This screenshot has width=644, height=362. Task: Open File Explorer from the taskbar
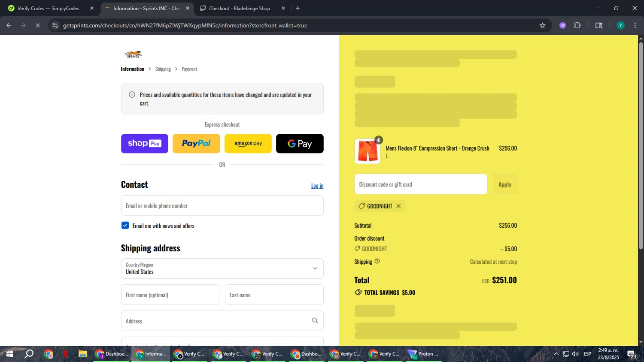[83, 354]
